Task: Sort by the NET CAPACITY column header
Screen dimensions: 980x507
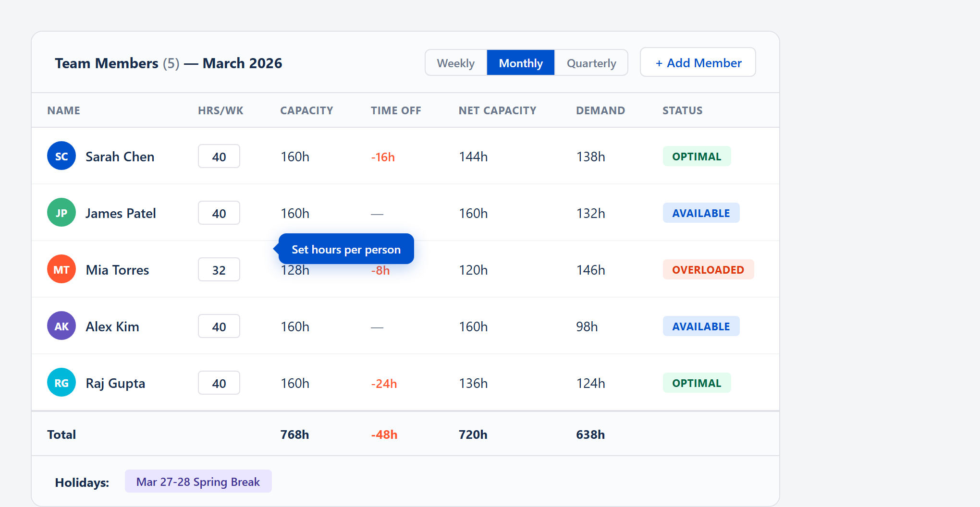Action: (497, 110)
